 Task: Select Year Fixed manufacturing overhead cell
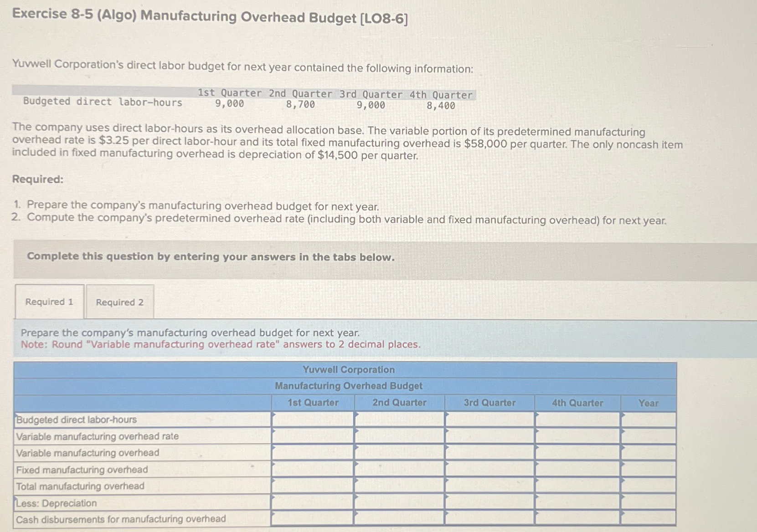coord(648,469)
